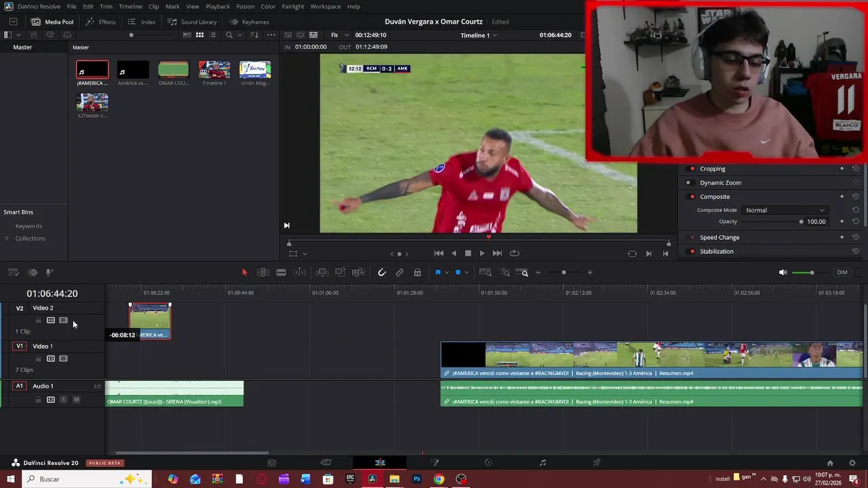Screen dimensions: 868x488
Task: Open the flag color dropdown arrow
Action: 446,272
